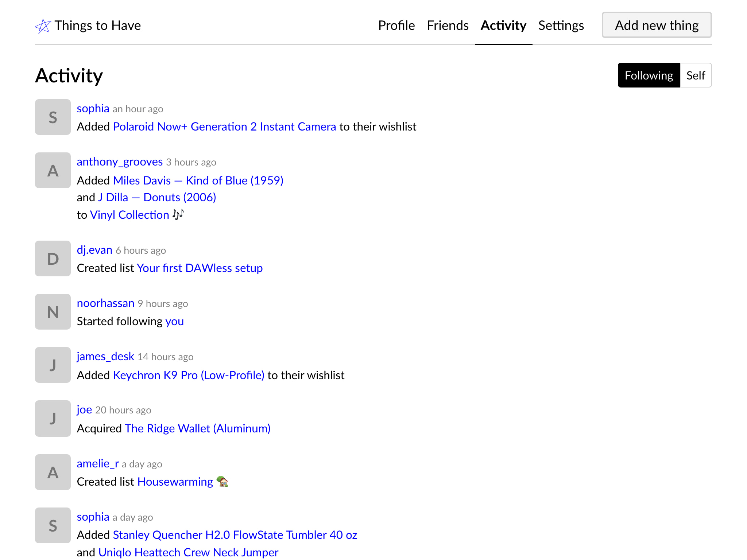This screenshot has height=560, width=747.
Task: Go to the Friends tab
Action: pyautogui.click(x=448, y=25)
